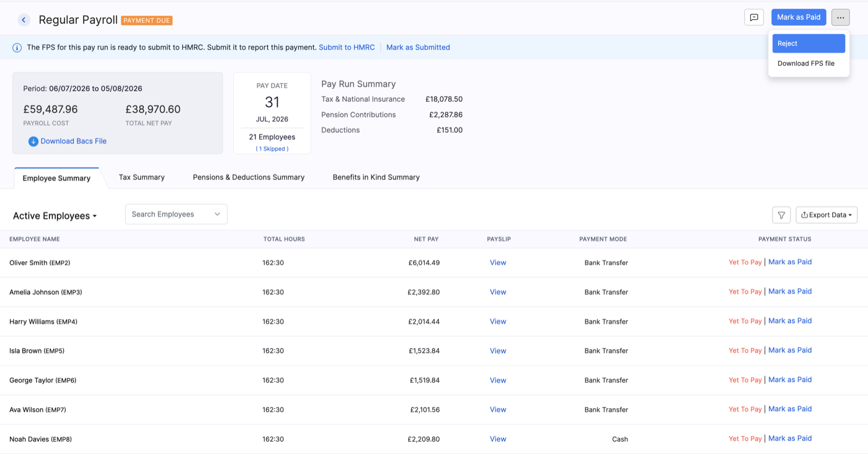Open the comments speech bubble icon
Viewport: 868px width, 454px height.
754,17
